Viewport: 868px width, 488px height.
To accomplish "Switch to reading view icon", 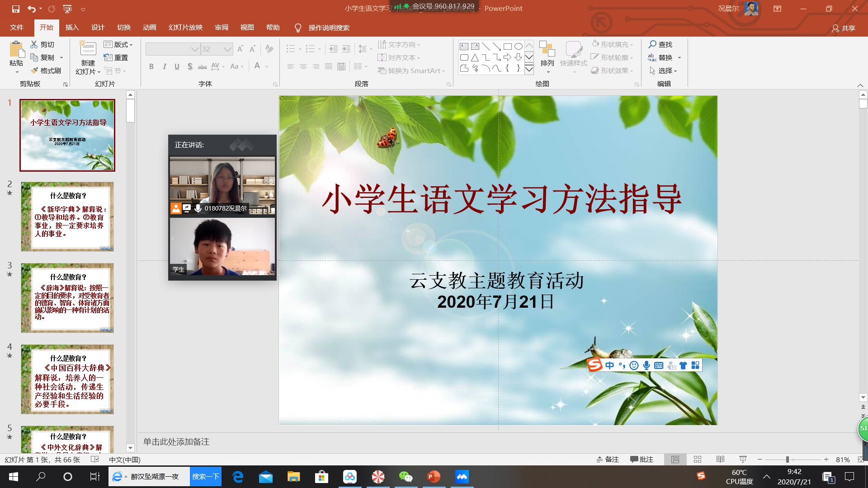I will tap(720, 459).
